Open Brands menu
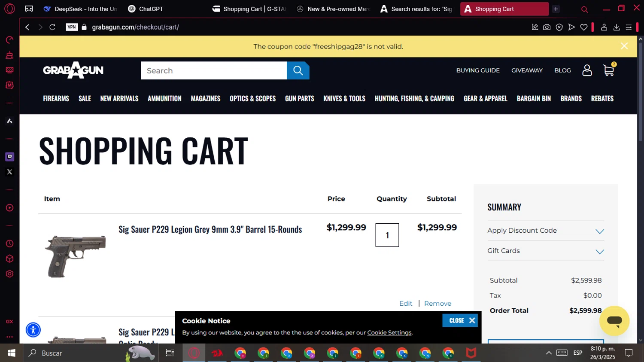This screenshot has width=644, height=362. point(571,98)
